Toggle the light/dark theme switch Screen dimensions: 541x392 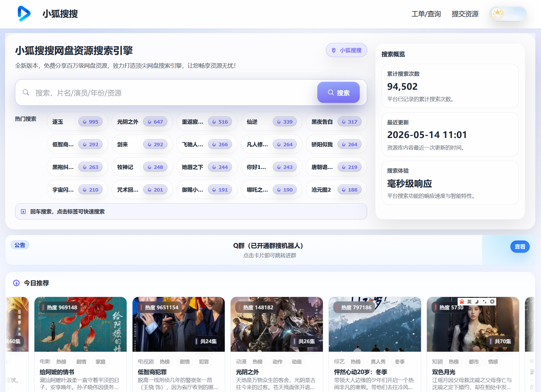[x=508, y=14]
